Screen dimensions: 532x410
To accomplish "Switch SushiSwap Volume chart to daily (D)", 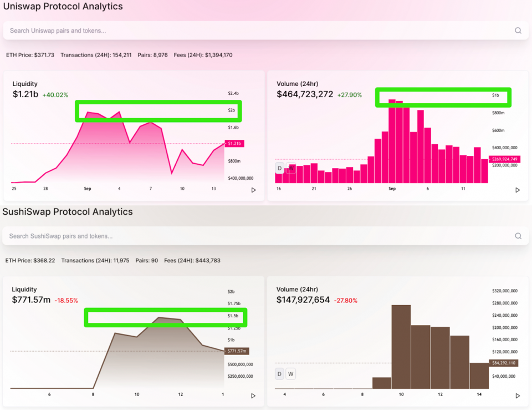I will pyautogui.click(x=279, y=374).
